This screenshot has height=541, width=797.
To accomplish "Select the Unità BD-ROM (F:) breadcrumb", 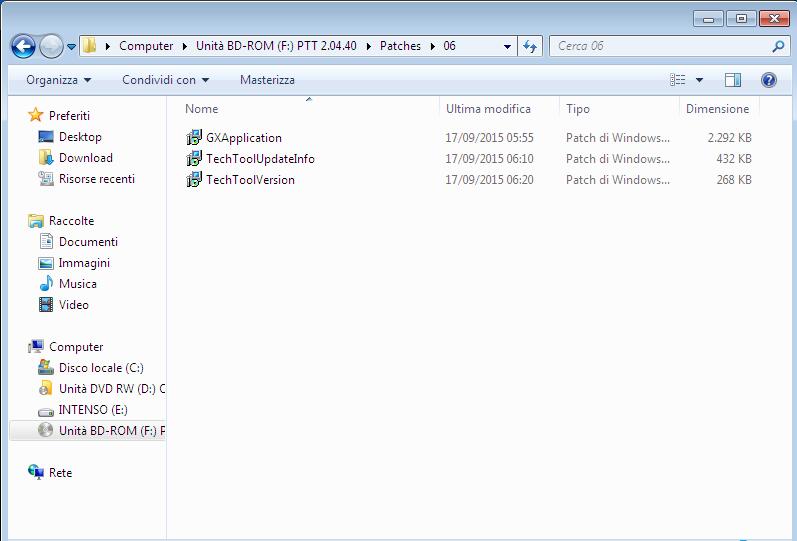I will [x=276, y=46].
